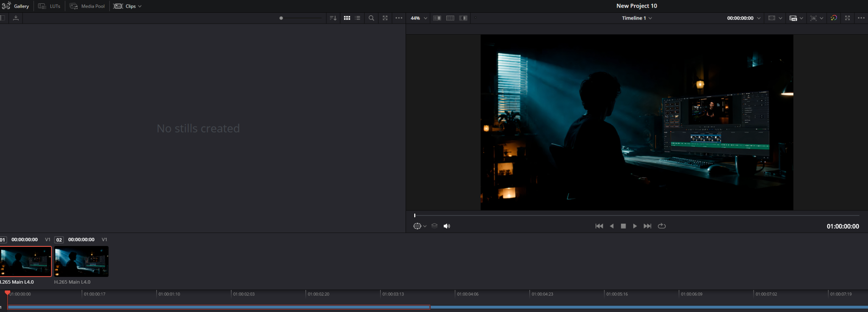Image resolution: width=868 pixels, height=312 pixels.
Task: Switch gallery to thumbnail grid view
Action: click(x=347, y=18)
